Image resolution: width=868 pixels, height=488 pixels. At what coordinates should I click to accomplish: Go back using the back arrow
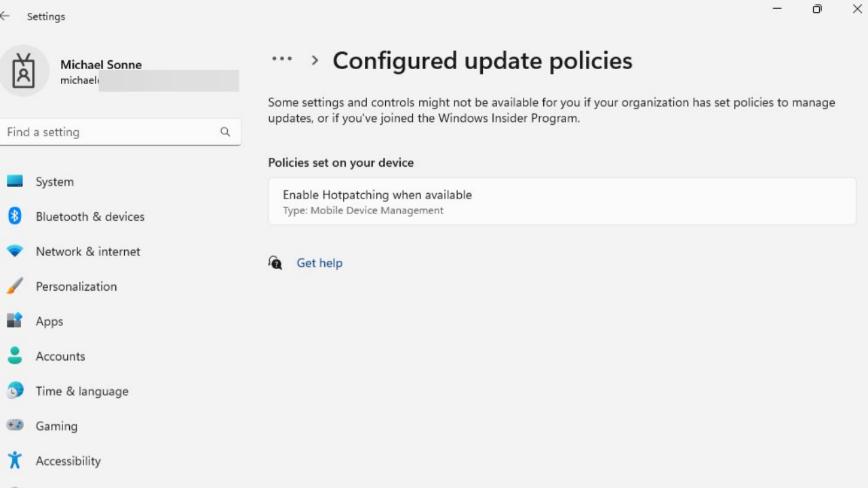tap(5, 16)
